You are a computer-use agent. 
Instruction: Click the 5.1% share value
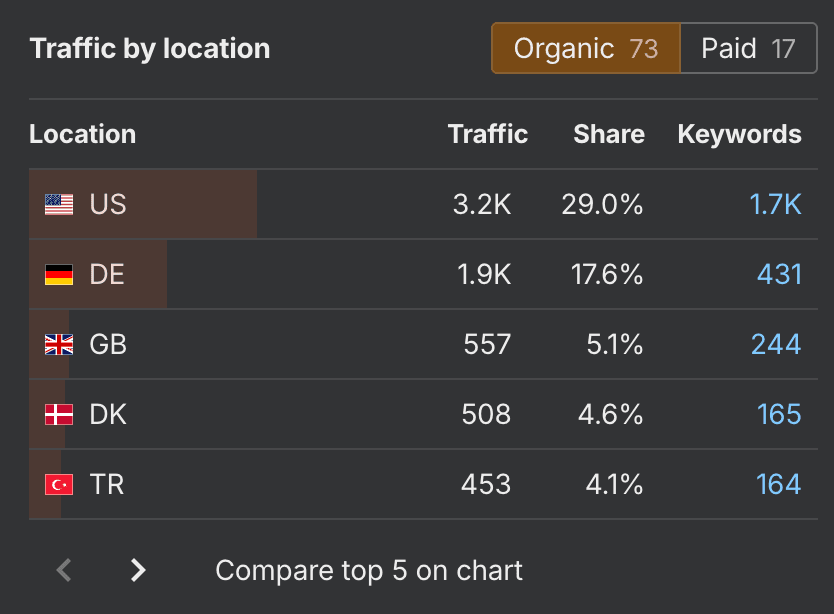[x=615, y=344]
